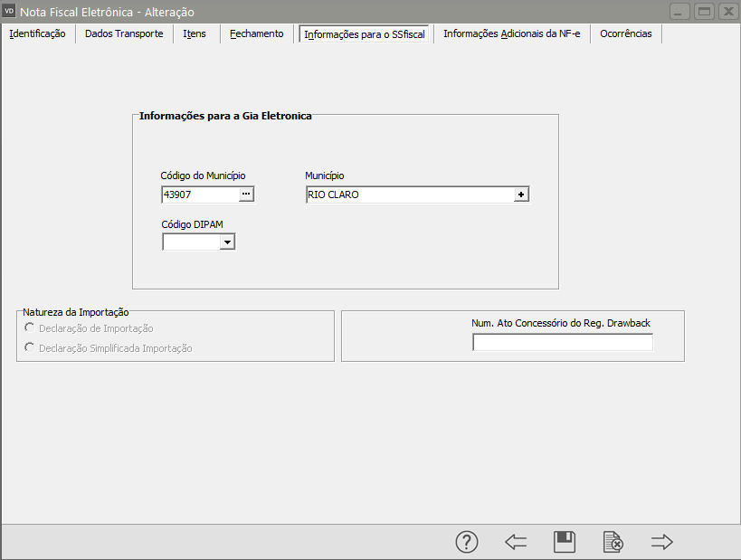
Task: Click the cancel document icon
Action: 613,542
